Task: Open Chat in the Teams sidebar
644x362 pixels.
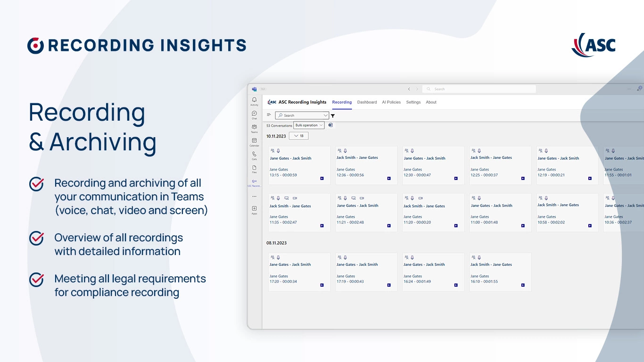Action: pos(255,115)
